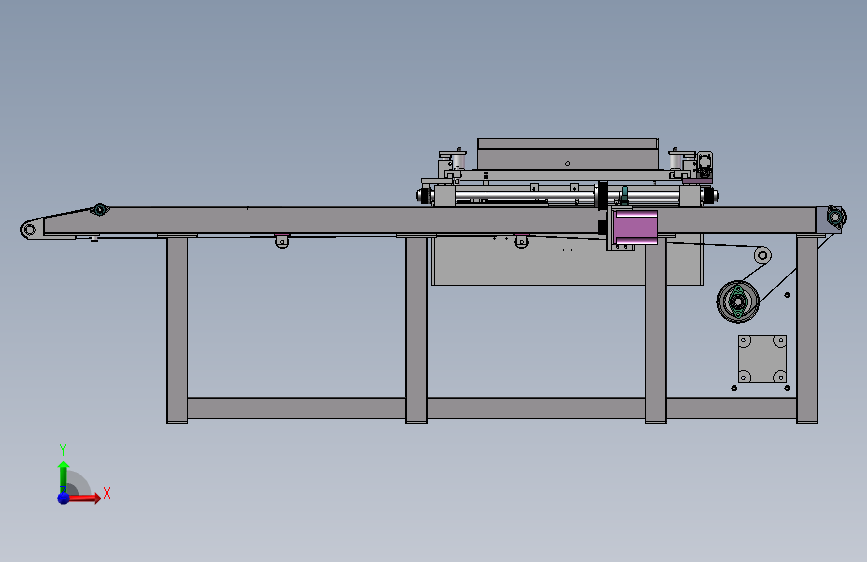Select the tail roller at conveyor's left tip
The height and width of the screenshot is (562, 867).
[x=29, y=229]
